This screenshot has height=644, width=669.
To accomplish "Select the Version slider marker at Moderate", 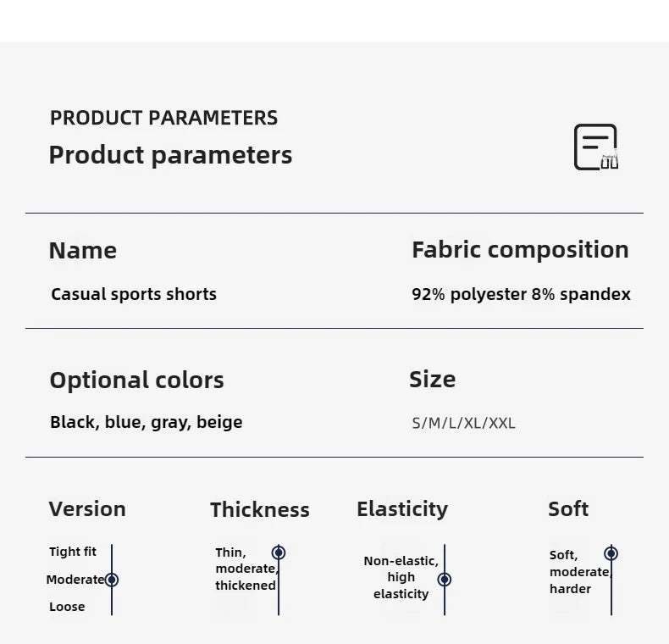I will point(112,580).
